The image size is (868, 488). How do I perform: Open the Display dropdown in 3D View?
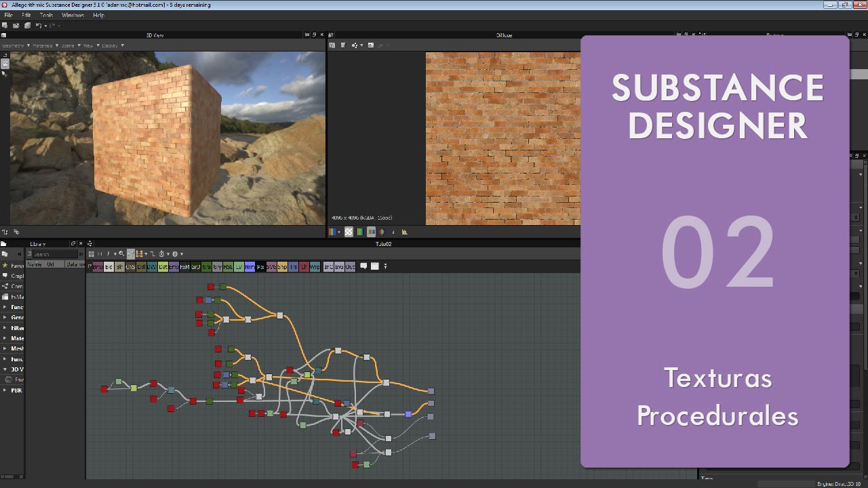point(113,45)
